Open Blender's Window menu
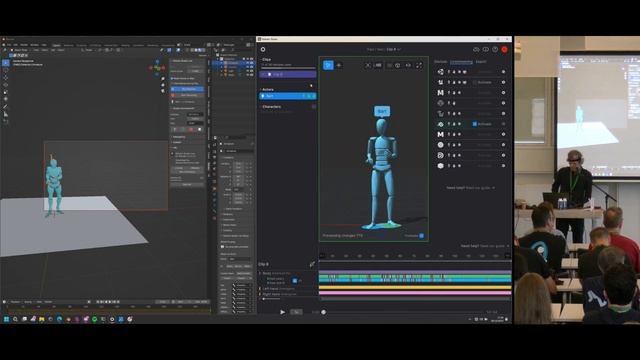This screenshot has width=640, height=360. (35, 45)
